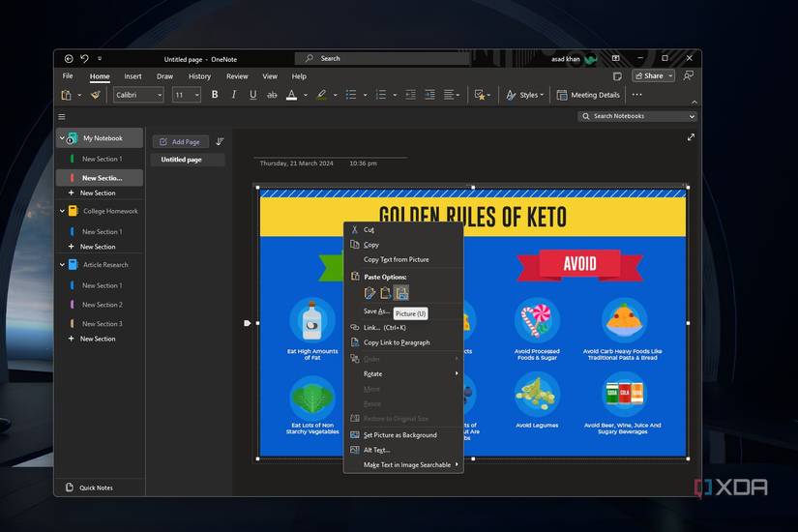Toggle Strikethrough formatting
798x532 pixels.
point(272,95)
